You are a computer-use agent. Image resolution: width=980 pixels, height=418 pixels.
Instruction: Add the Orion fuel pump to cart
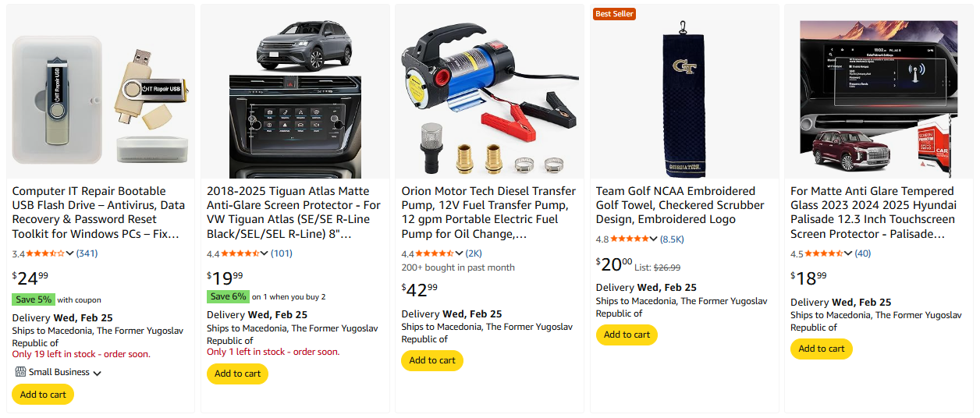point(432,360)
